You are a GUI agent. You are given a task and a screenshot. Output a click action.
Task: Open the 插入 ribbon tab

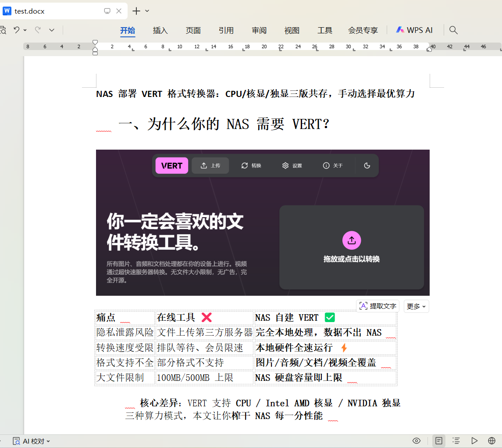pyautogui.click(x=160, y=30)
